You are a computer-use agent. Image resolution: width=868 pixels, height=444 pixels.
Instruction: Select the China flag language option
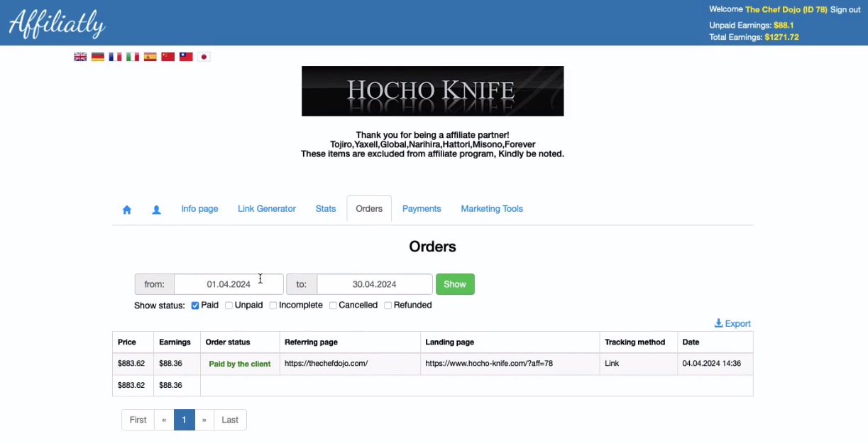click(x=168, y=57)
